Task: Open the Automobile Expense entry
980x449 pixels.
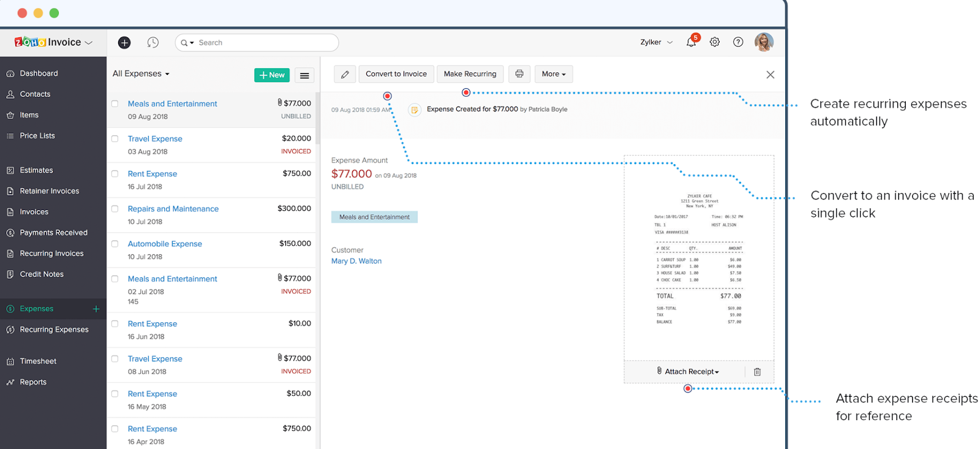Action: pyautogui.click(x=165, y=244)
